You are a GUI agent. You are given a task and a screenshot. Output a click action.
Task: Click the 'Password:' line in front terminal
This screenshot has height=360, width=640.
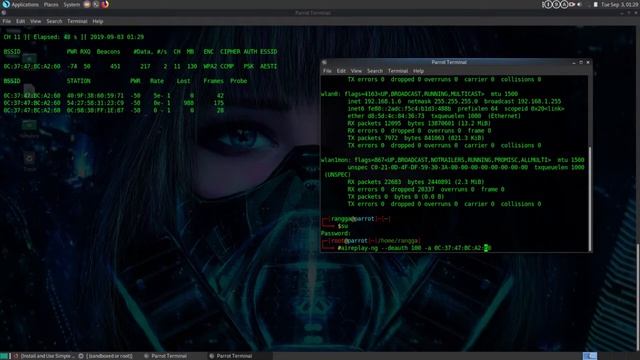click(x=336, y=233)
